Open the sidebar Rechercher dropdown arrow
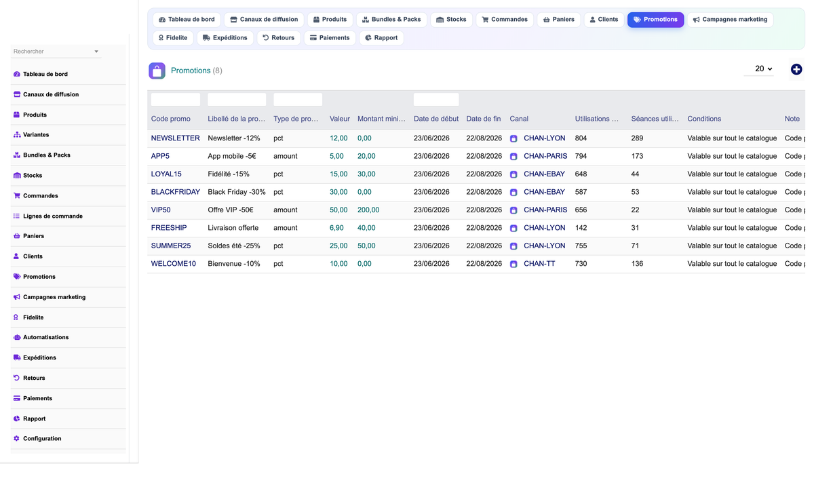814x504 pixels. click(96, 52)
